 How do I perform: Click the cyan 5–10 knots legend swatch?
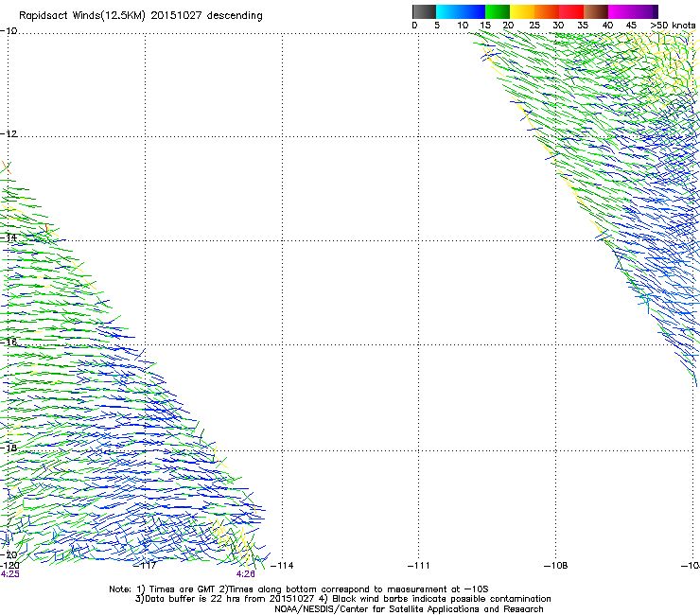click(x=448, y=11)
